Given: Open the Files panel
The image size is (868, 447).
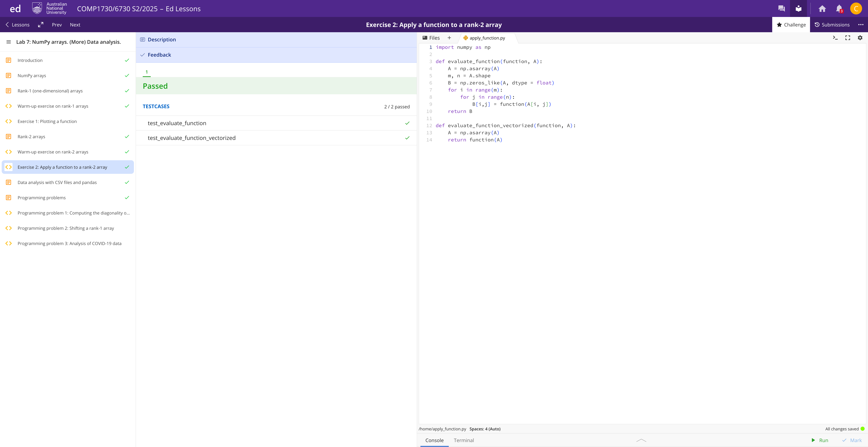Looking at the screenshot, I should tap(431, 38).
